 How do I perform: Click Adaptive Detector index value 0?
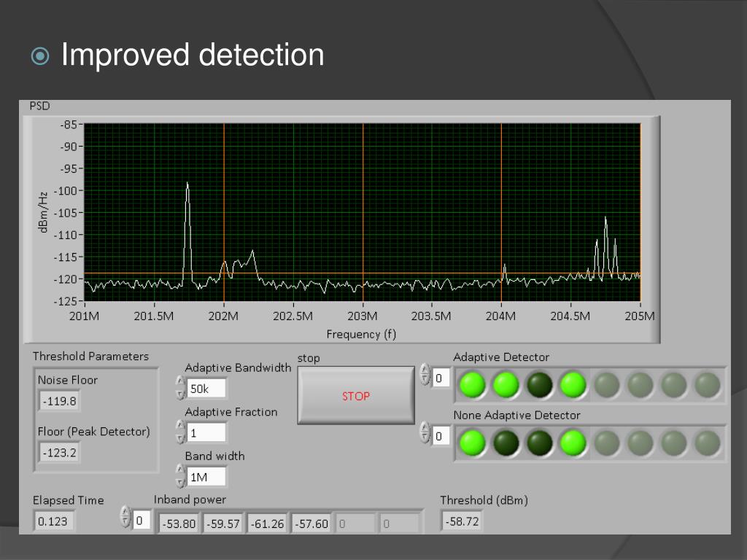441,378
